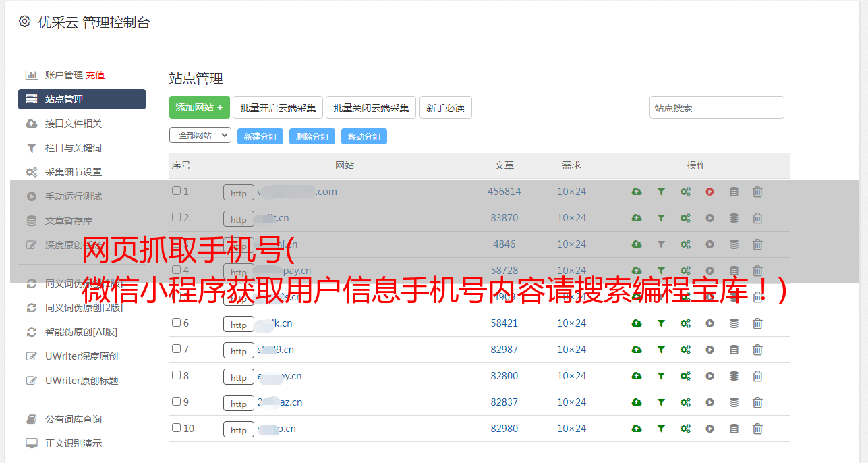
Task: Click article count 82837
Action: 504,402
